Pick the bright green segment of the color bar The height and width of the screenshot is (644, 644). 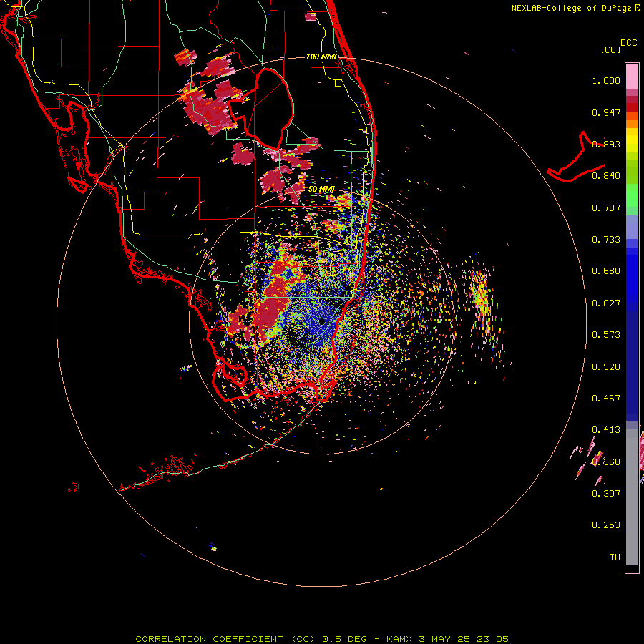pyautogui.click(x=632, y=195)
